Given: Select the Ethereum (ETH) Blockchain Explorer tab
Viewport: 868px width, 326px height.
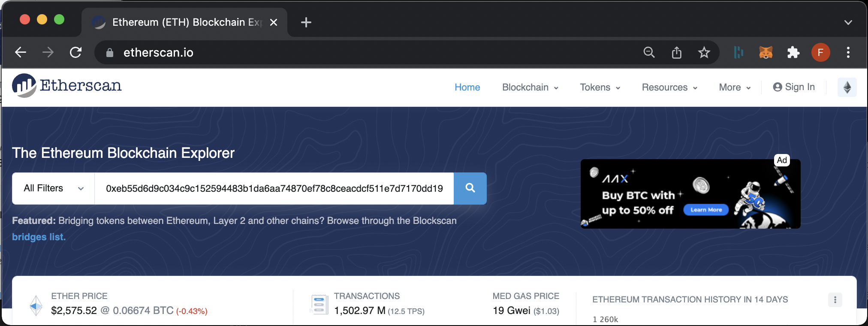Looking at the screenshot, I should [184, 22].
